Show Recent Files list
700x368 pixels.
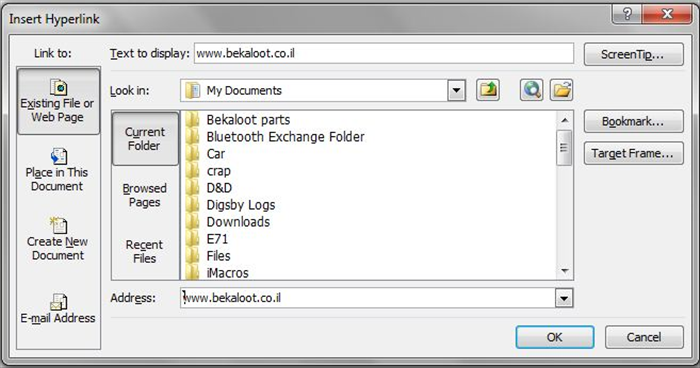click(x=144, y=251)
